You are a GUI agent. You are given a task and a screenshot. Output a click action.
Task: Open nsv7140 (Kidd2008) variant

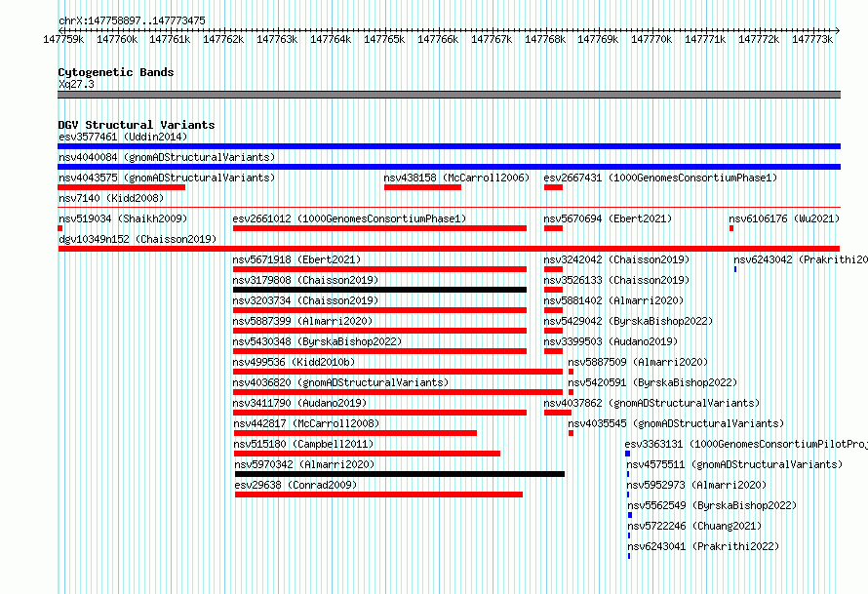pyautogui.click(x=111, y=198)
